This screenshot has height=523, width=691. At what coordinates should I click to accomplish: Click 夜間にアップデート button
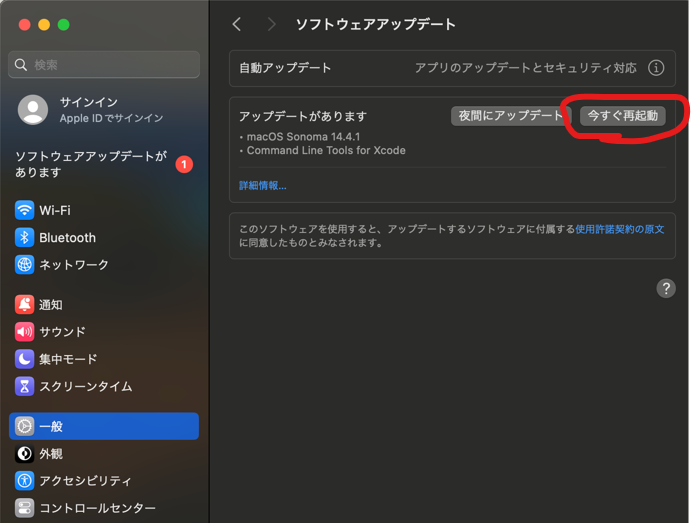[511, 116]
